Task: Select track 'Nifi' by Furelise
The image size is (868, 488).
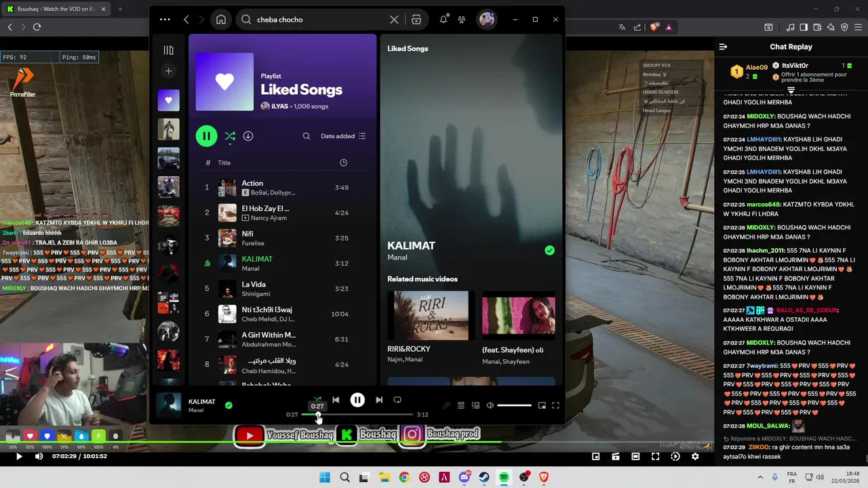Action: pyautogui.click(x=282, y=238)
